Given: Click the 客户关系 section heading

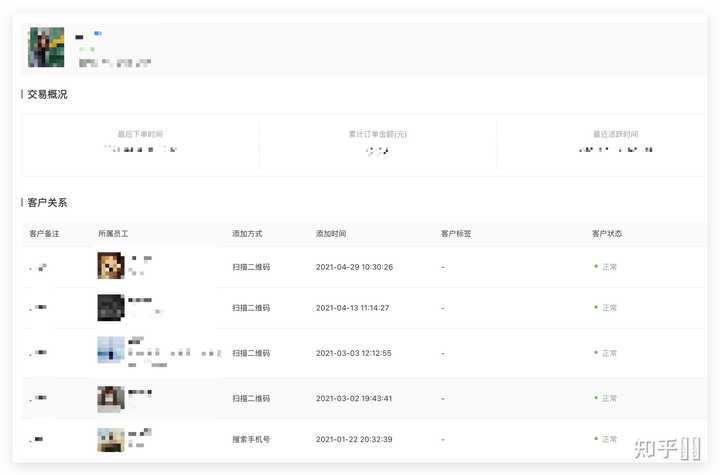Looking at the screenshot, I should tap(47, 202).
